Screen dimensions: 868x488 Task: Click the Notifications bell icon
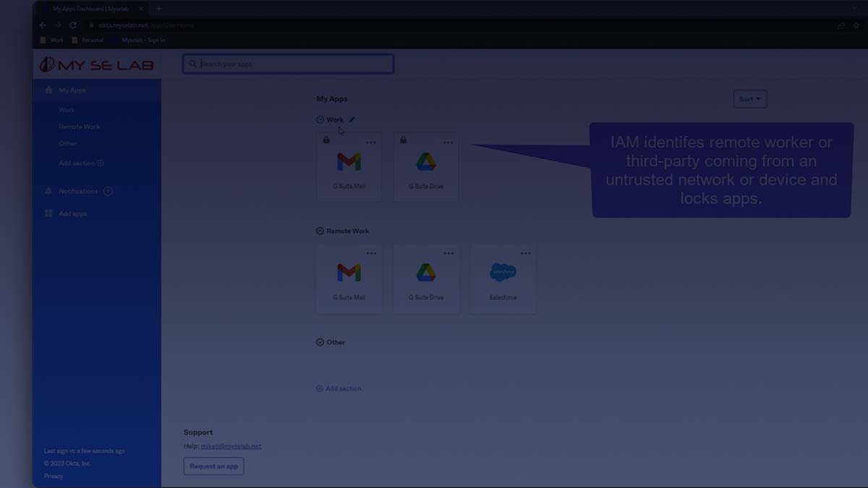coord(48,192)
